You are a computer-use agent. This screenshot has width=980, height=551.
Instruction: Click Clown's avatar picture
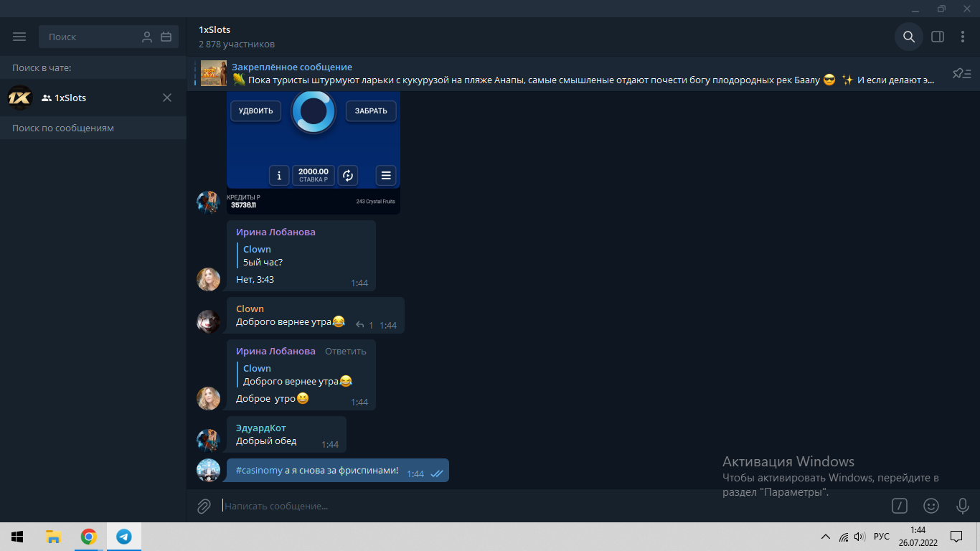click(208, 321)
